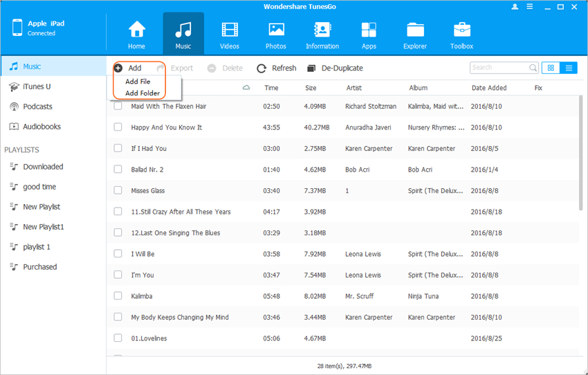The height and width of the screenshot is (375, 588).
Task: Choose Add Folder from the dropdown
Action: pos(142,93)
